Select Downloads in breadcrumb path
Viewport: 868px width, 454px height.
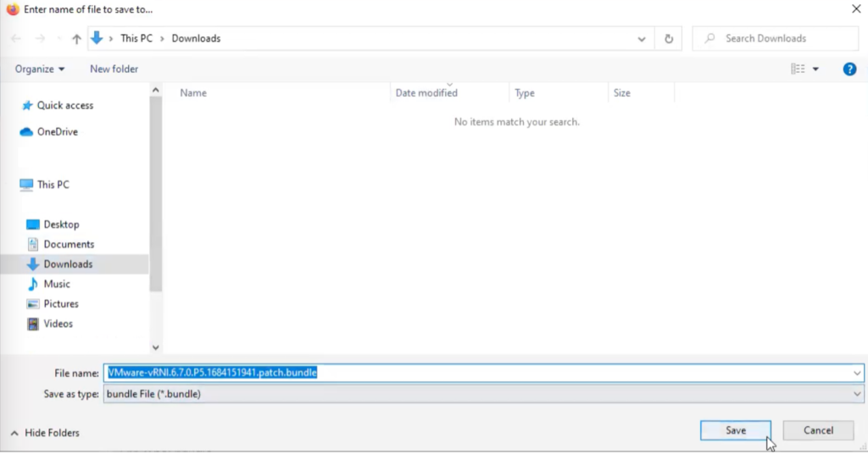[196, 39]
